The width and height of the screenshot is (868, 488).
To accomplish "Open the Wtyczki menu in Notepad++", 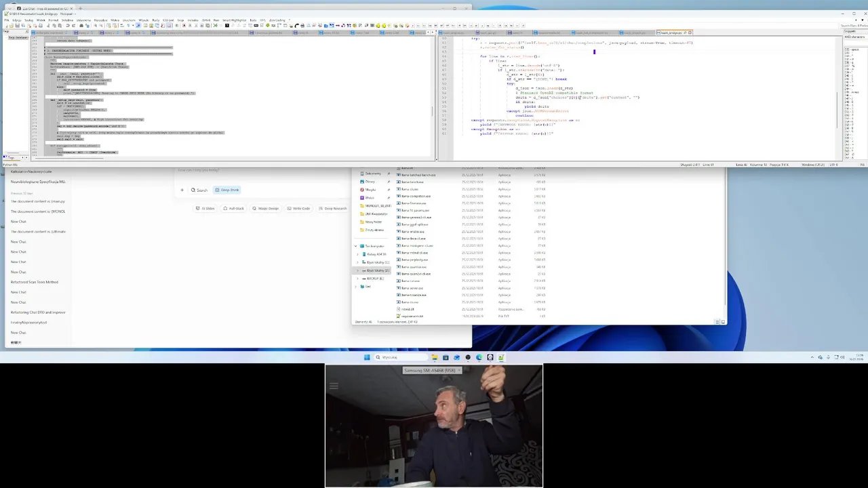I will point(144,20).
